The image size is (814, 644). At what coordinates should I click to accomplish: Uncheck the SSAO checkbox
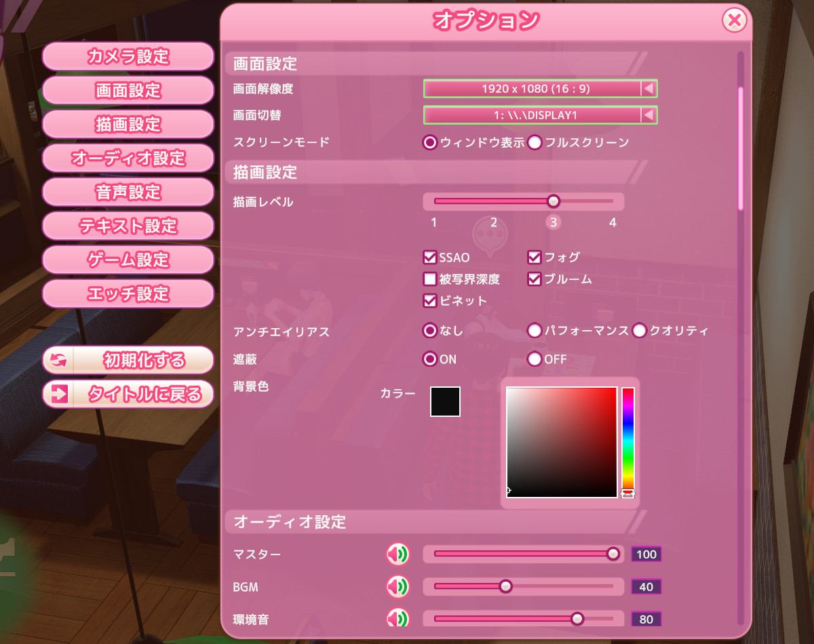[430, 257]
